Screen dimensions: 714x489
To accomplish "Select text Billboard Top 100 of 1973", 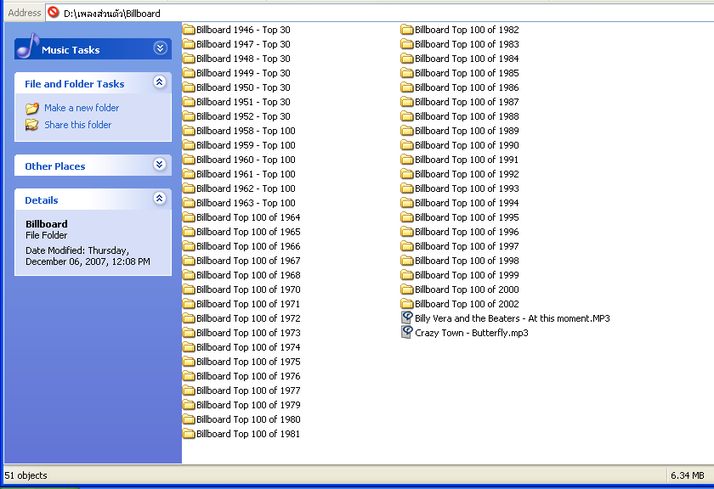I will [248, 333].
